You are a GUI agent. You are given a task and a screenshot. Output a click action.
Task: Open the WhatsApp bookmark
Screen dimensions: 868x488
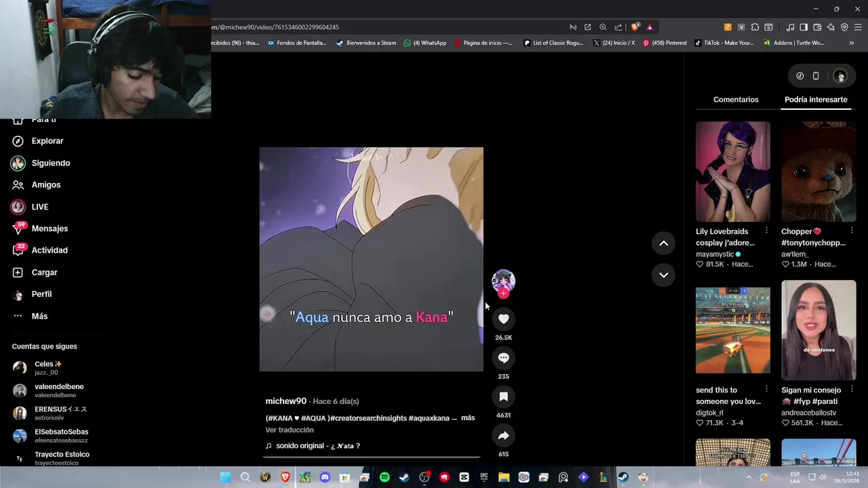point(425,43)
